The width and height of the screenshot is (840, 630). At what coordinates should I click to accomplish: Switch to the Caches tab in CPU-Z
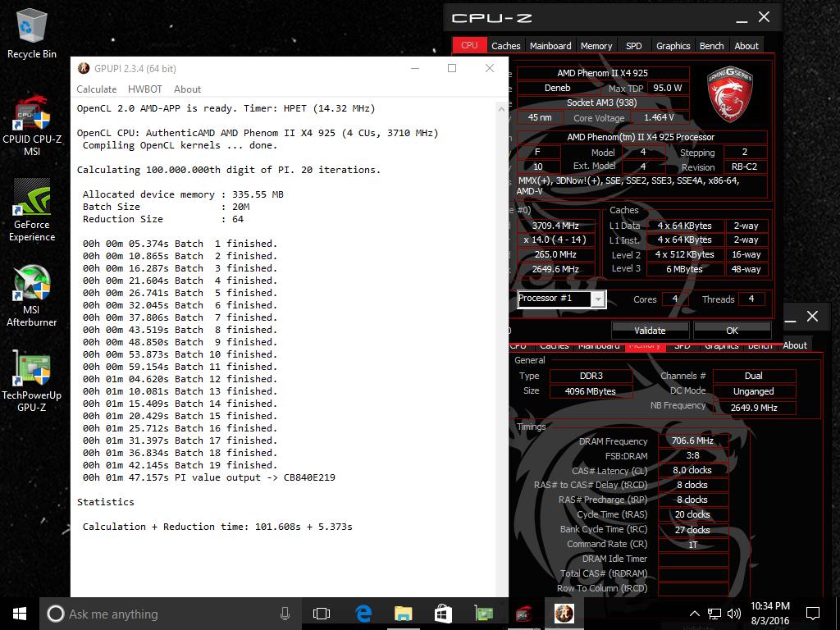[x=505, y=46]
